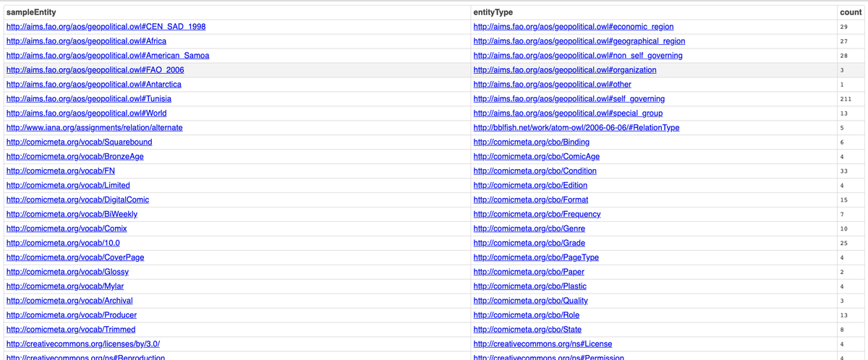Follow the cbo/Condition type link

(x=535, y=171)
